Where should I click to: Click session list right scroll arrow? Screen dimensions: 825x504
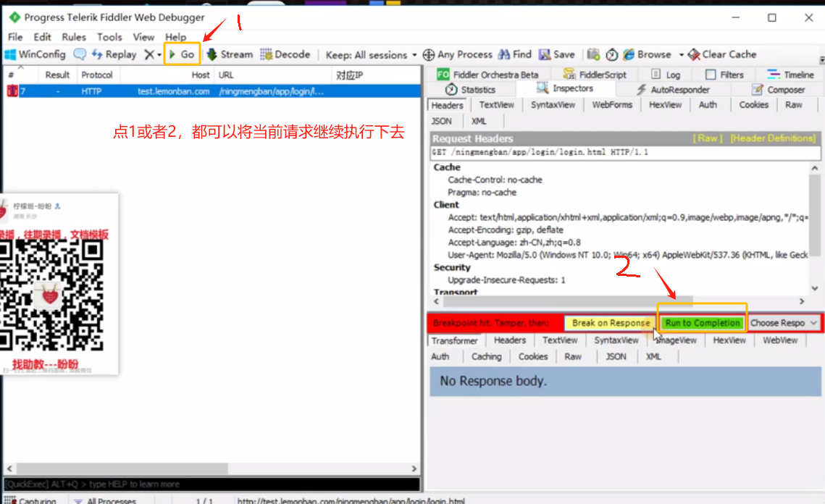(414, 469)
